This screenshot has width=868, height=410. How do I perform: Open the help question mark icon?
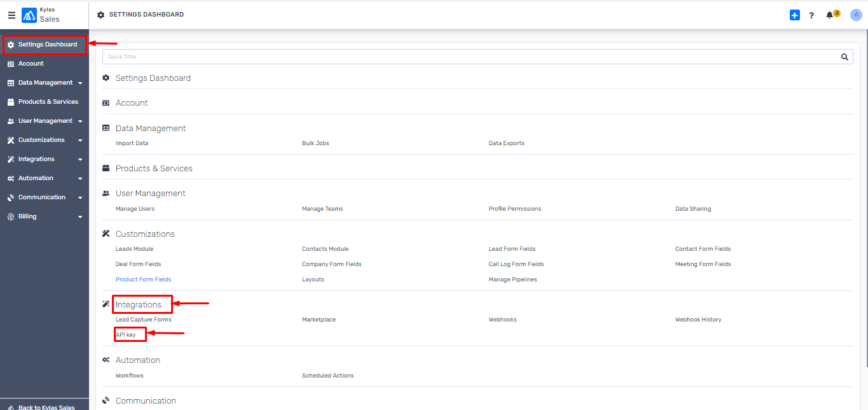(811, 15)
